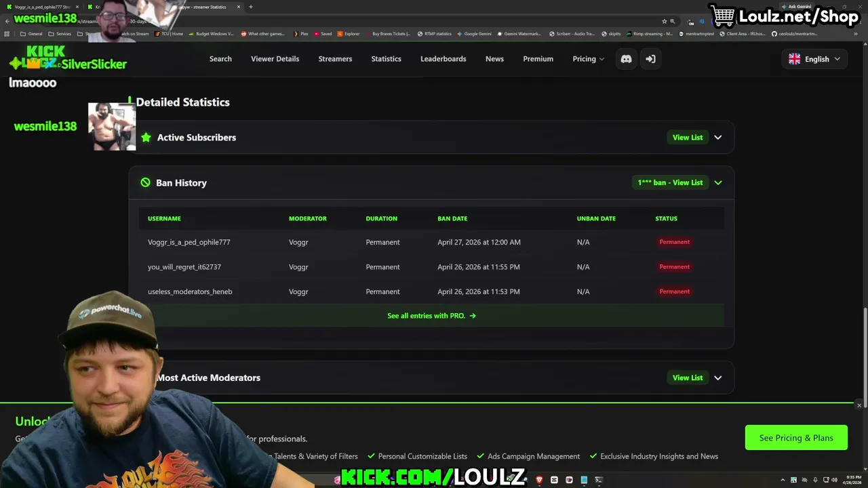Click the login arrow icon button
This screenshot has width=868, height=488.
tap(650, 59)
